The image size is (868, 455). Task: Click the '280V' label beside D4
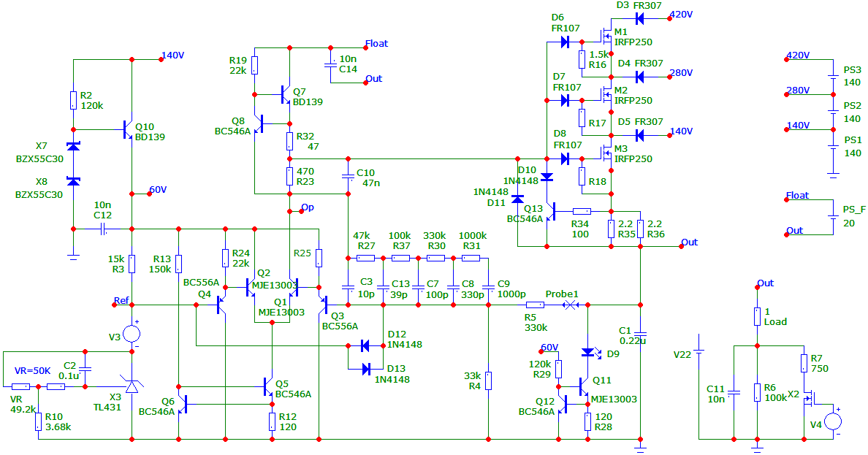681,72
